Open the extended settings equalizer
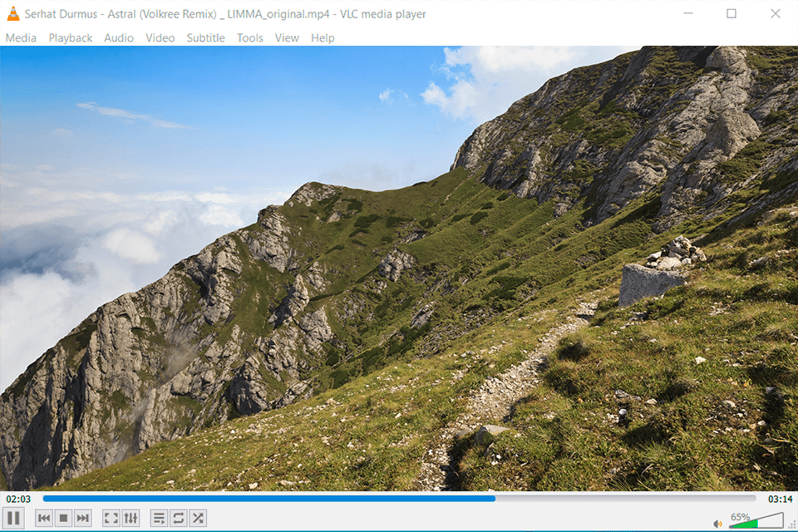This screenshot has height=532, width=798. [x=131, y=517]
